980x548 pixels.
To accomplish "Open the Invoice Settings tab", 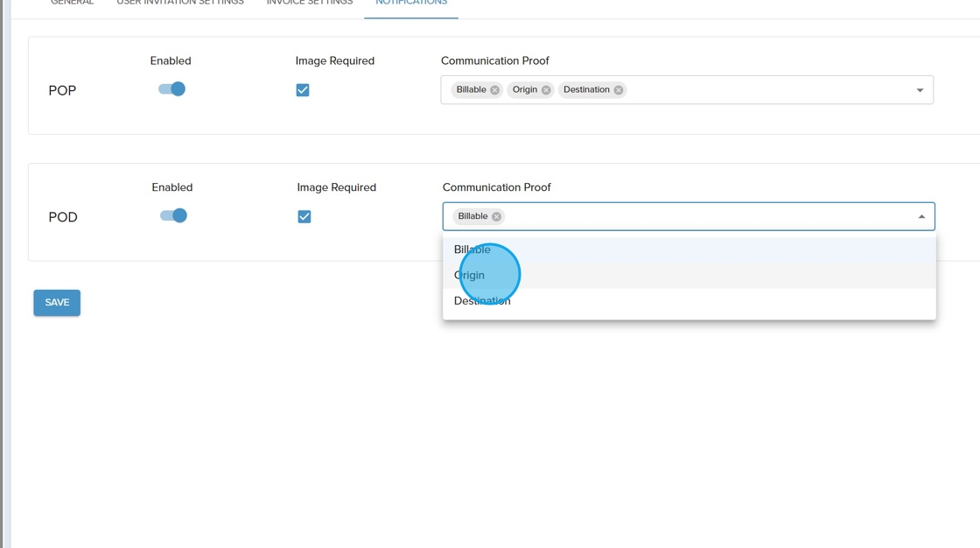I will tap(310, 4).
